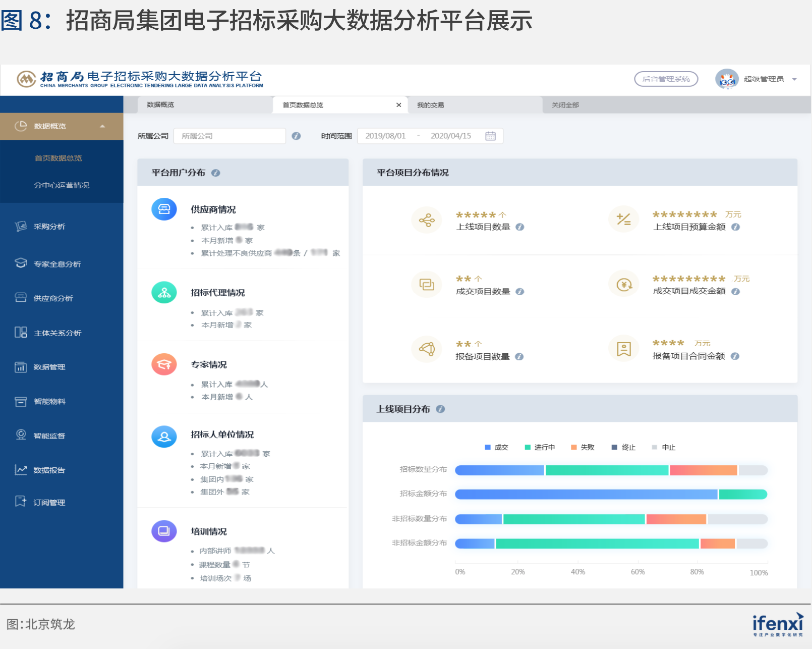Toggle the 成交 legend item

[496, 448]
